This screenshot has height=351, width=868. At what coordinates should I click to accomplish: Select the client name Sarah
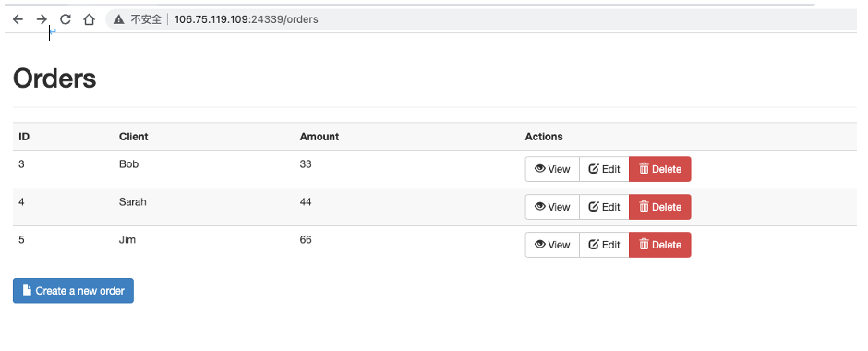pyautogui.click(x=133, y=201)
